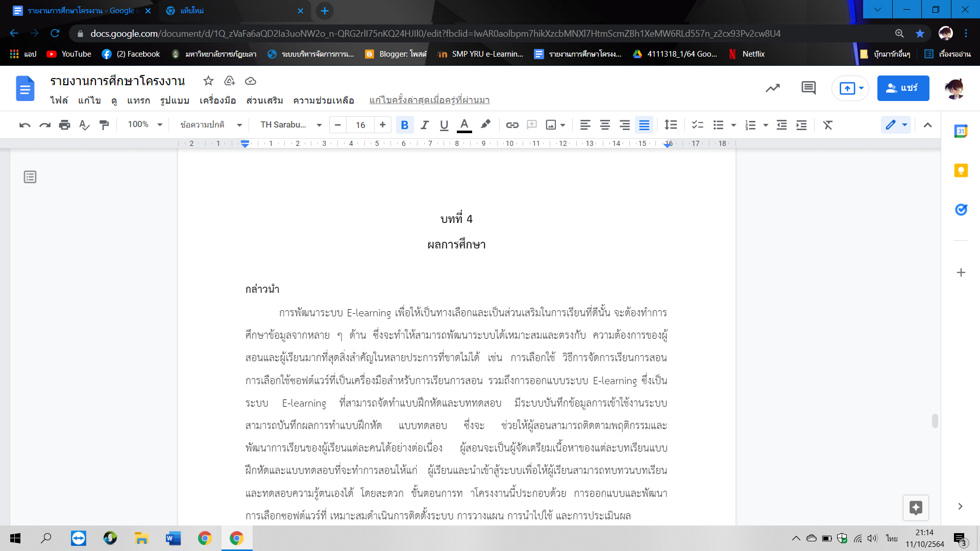
Task: Star the document
Action: pos(208,81)
